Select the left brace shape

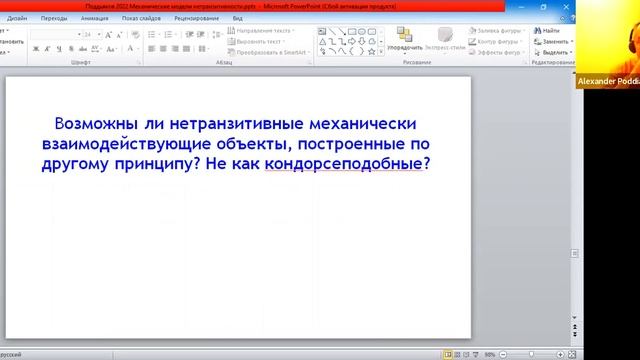point(352,51)
